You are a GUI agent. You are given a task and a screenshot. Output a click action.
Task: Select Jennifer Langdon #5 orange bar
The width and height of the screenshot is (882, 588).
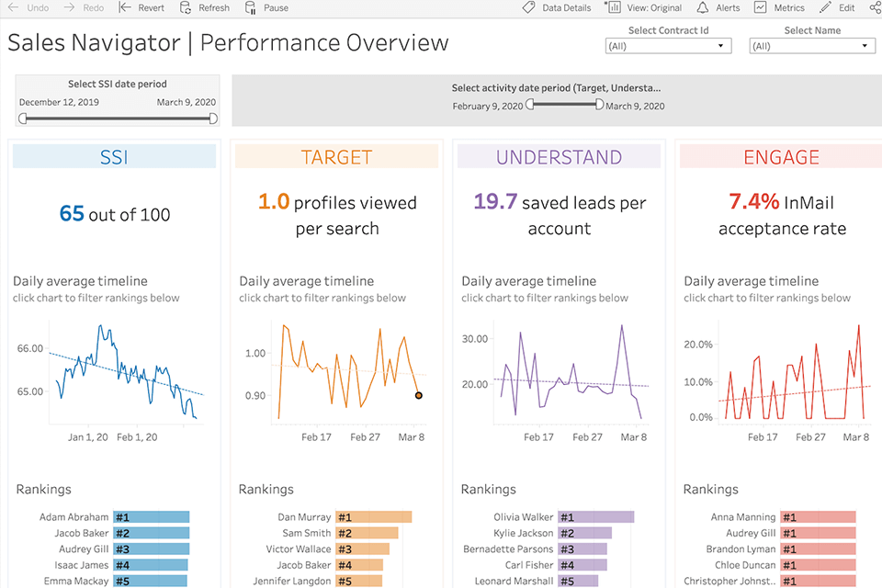click(359, 582)
